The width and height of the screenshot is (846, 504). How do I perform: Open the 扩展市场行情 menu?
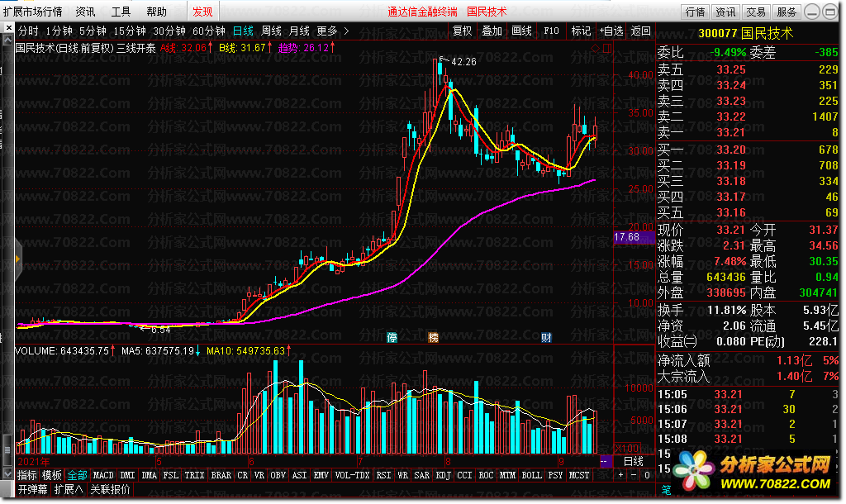click(32, 12)
